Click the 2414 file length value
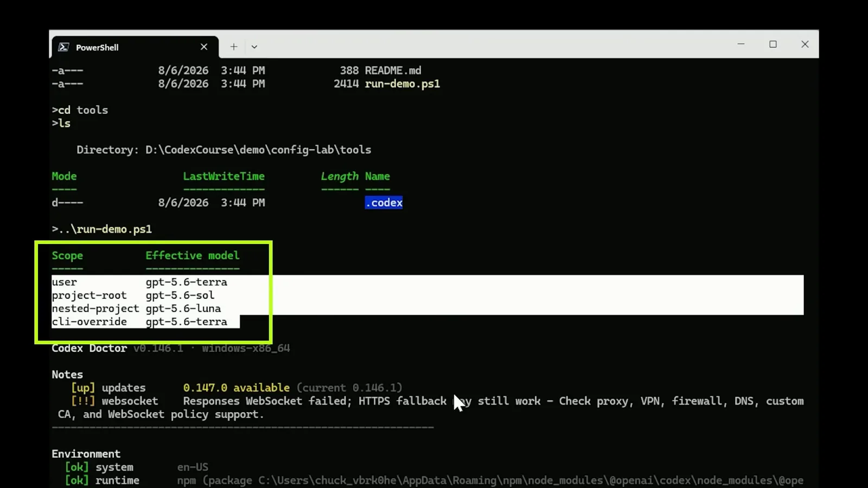Image resolution: width=868 pixels, height=488 pixels. pos(346,84)
